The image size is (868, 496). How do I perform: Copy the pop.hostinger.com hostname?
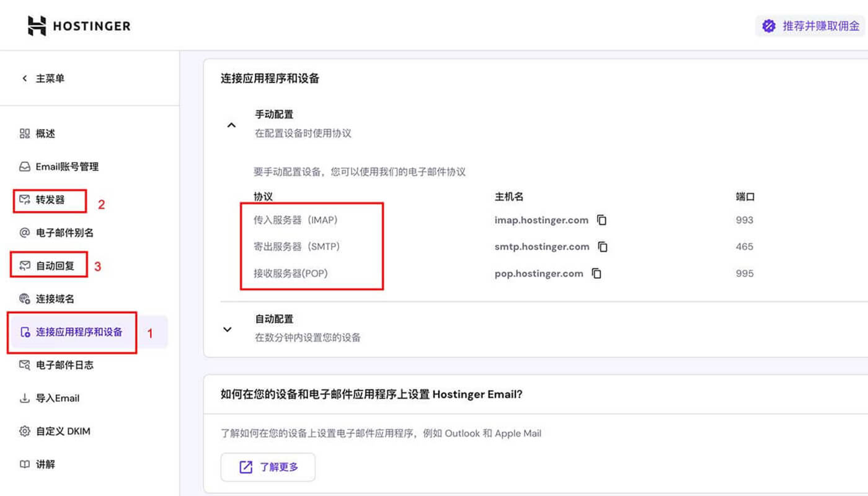tap(596, 273)
